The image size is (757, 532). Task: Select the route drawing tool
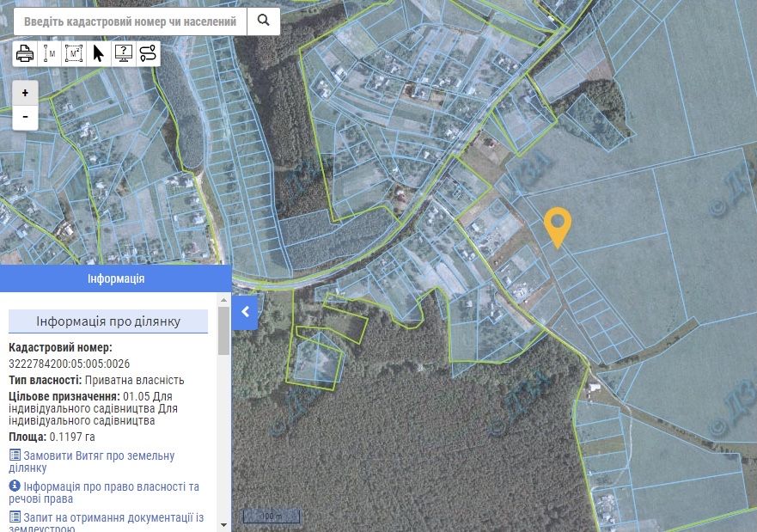[x=148, y=53]
